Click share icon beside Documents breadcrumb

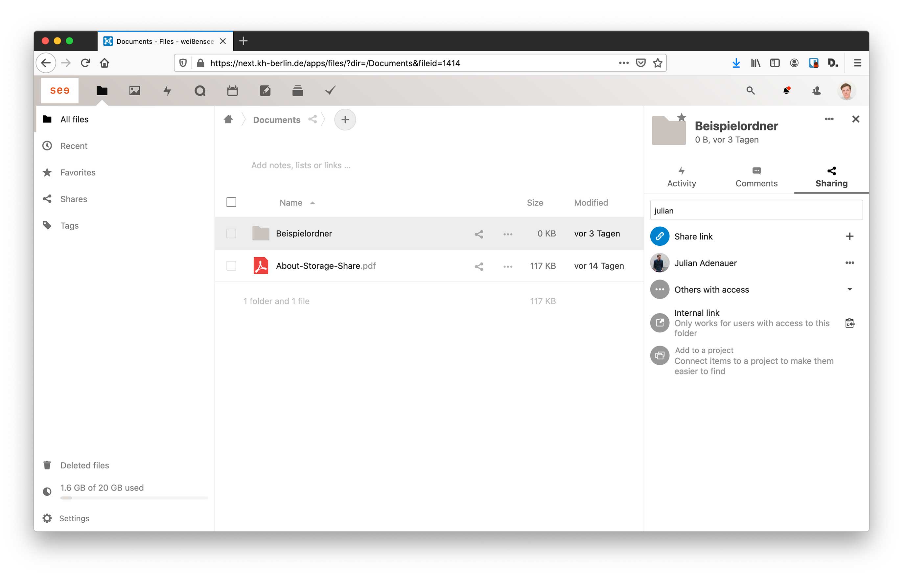312,120
